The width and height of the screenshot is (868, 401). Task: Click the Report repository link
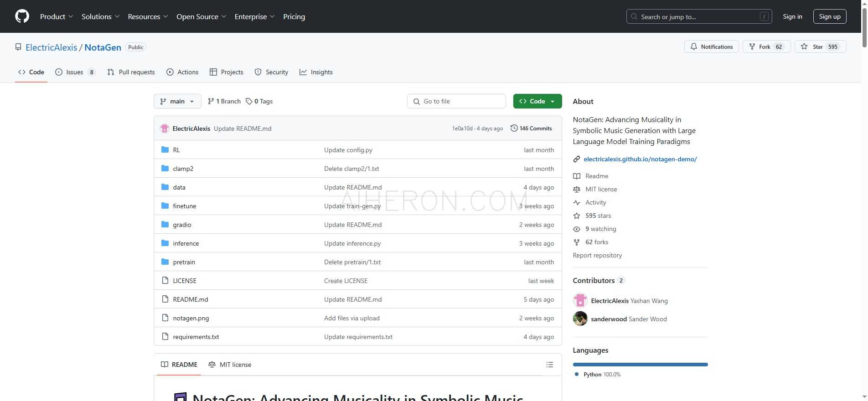click(597, 255)
